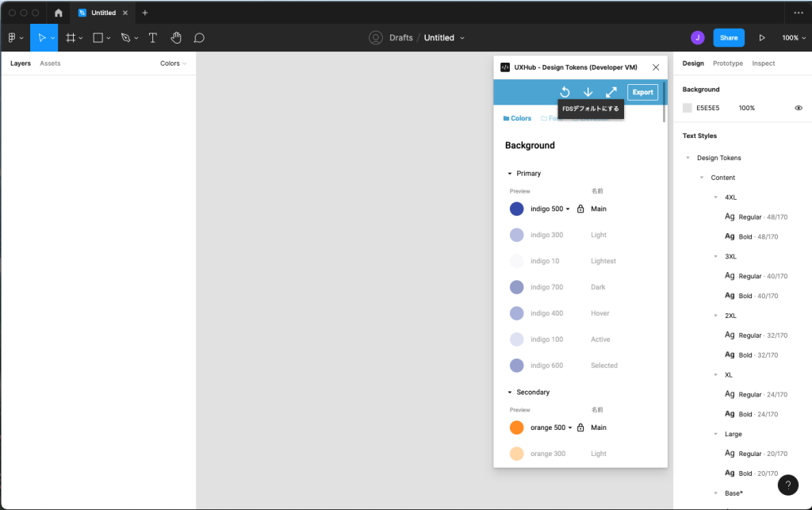812x510 pixels.
Task: Click the download arrow icon in plugin
Action: point(588,92)
